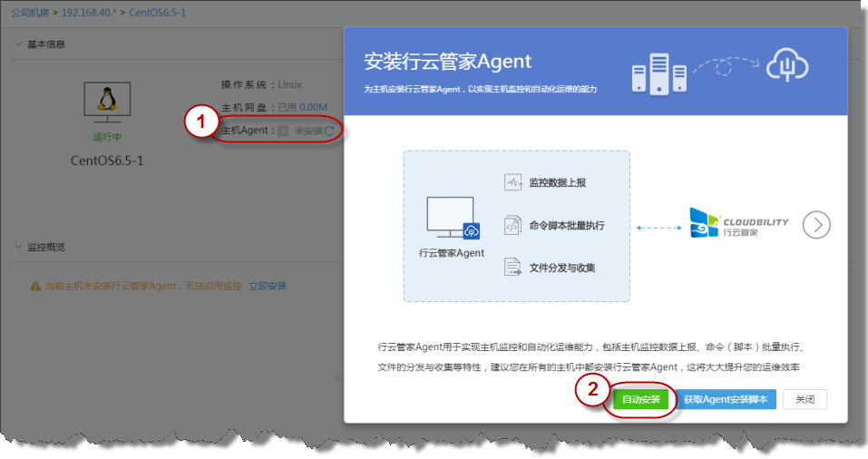The height and width of the screenshot is (459, 868).
Task: Open 公司机房 breadcrumb link
Action: pos(31,13)
